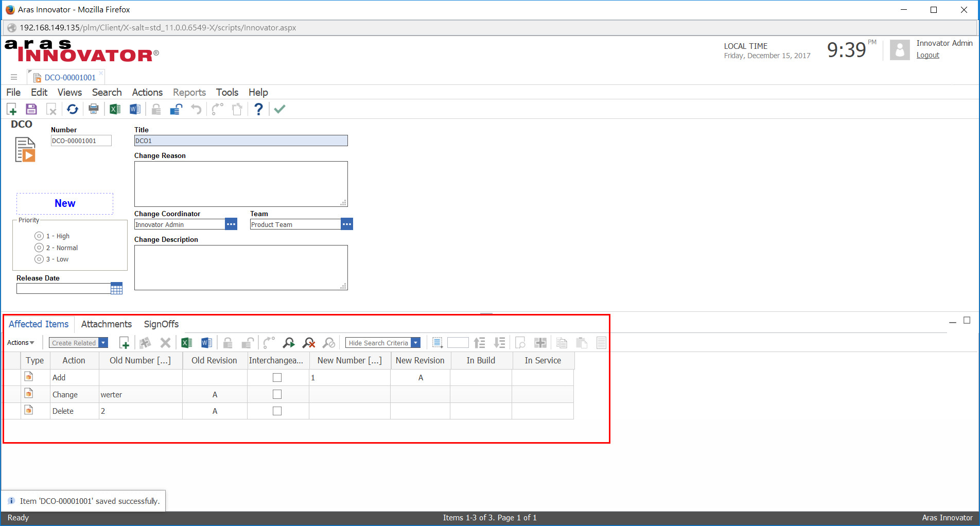
Task: Click the stop search icon in grid toolbar
Action: (x=329, y=343)
